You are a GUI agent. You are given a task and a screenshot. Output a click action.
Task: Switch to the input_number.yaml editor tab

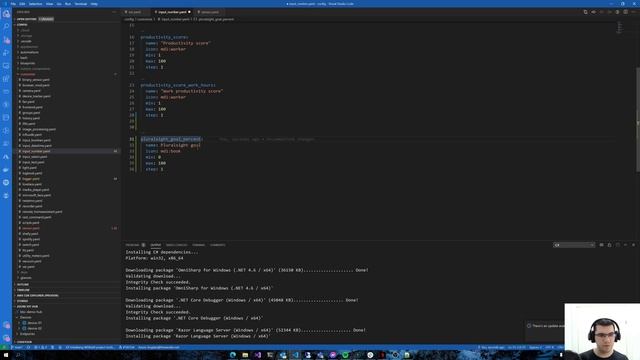pos(173,12)
